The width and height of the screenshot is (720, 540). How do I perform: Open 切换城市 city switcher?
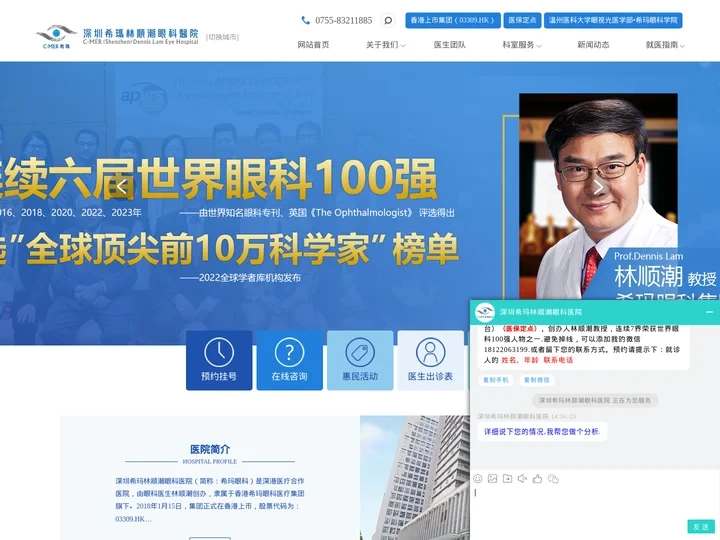pos(222,37)
